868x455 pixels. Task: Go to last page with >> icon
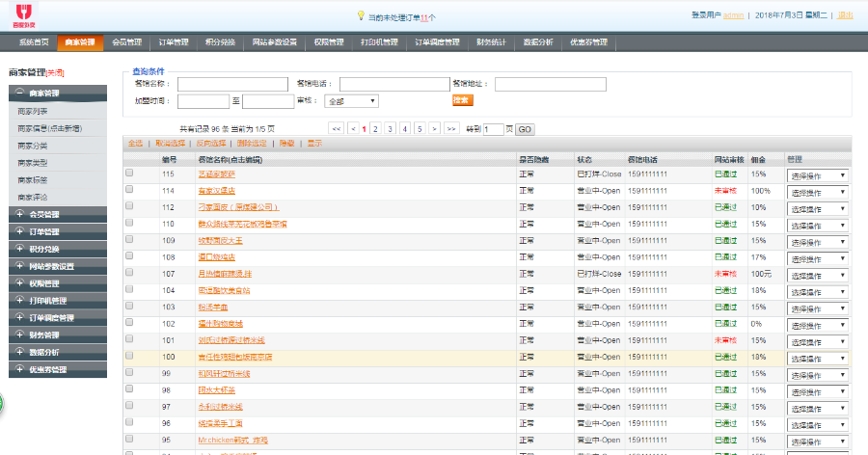(x=450, y=128)
